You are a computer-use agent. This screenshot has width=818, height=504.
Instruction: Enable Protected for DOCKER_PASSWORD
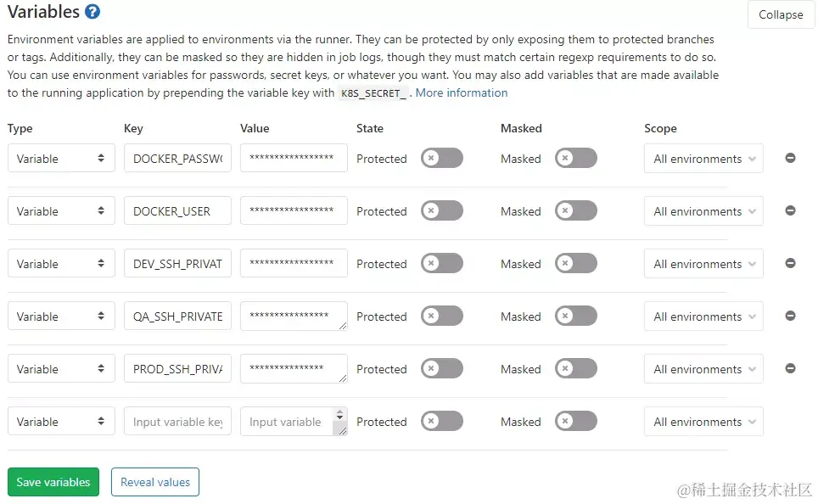[441, 158]
